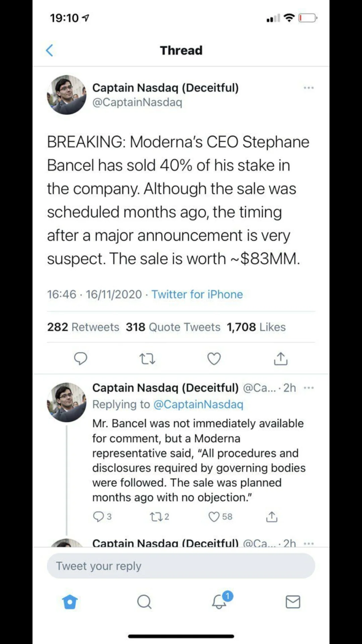Viewport: 362px width, 644px height.
Task: Open the Home tab in bottom bar
Action: (70, 602)
